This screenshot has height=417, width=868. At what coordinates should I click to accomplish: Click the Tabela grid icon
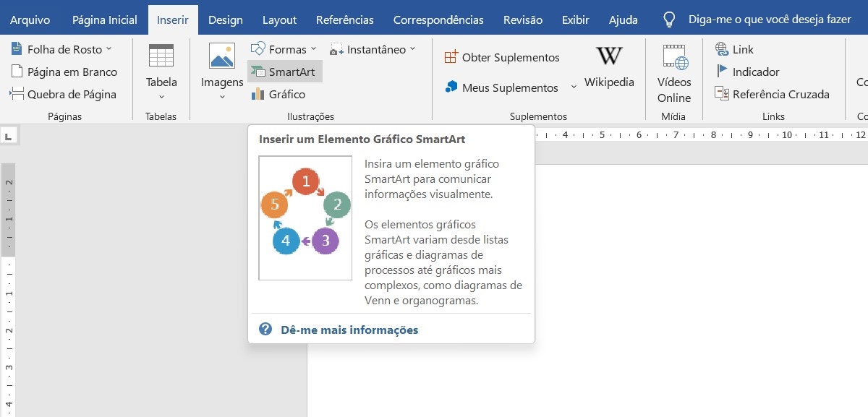tap(161, 56)
